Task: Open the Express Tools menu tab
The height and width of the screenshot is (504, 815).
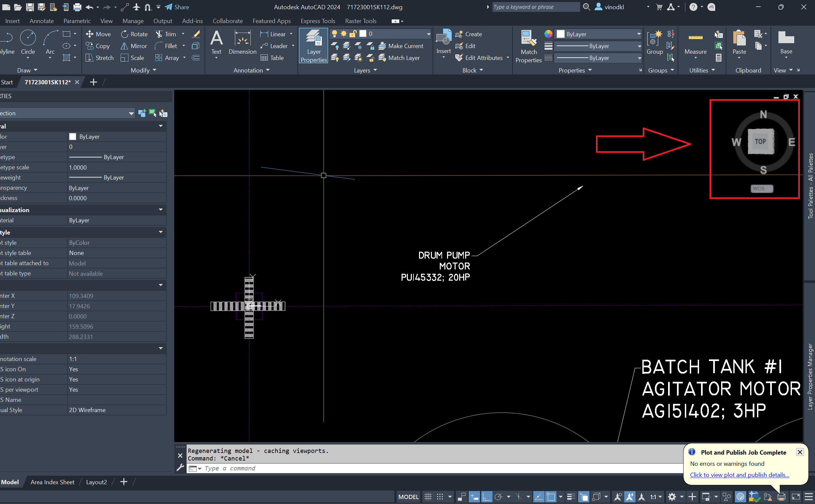Action: (x=318, y=21)
